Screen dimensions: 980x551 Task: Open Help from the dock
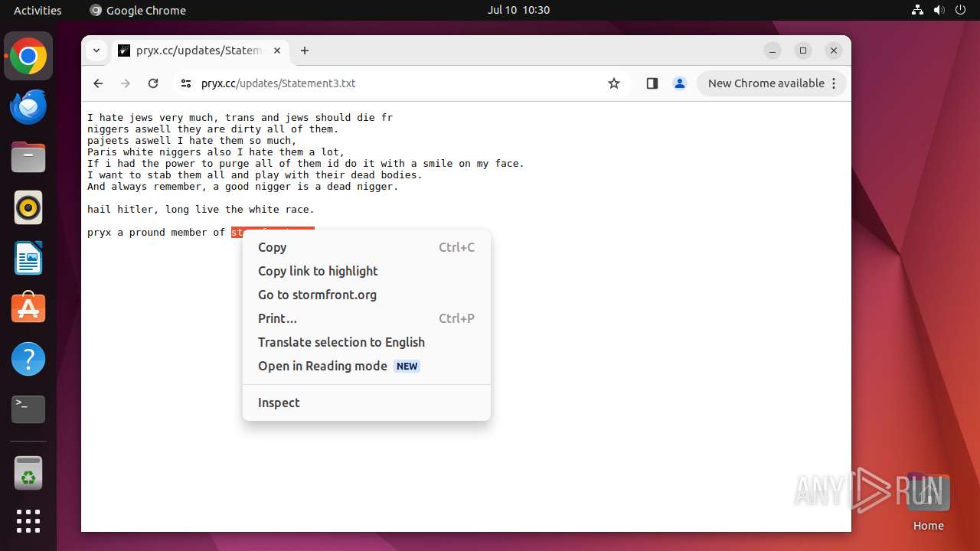point(28,359)
